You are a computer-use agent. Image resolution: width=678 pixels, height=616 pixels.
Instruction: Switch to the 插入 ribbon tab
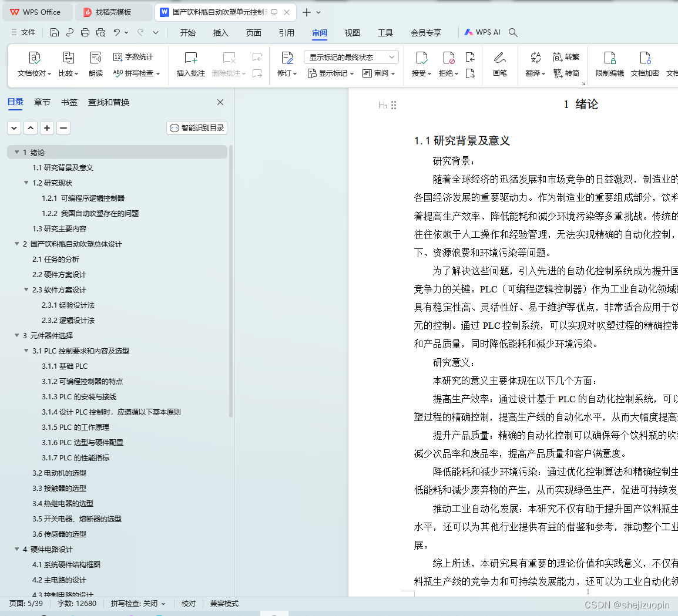pos(220,33)
